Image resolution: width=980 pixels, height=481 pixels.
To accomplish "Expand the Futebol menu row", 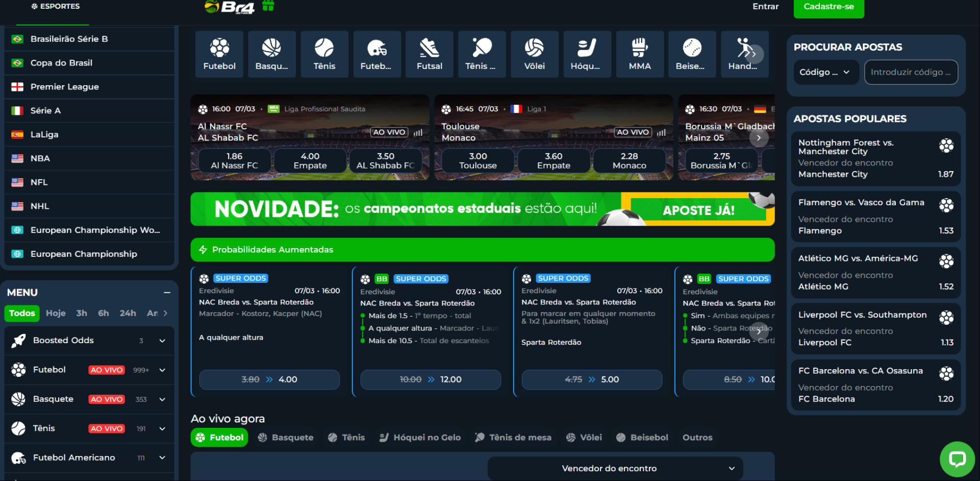I will coord(162,370).
